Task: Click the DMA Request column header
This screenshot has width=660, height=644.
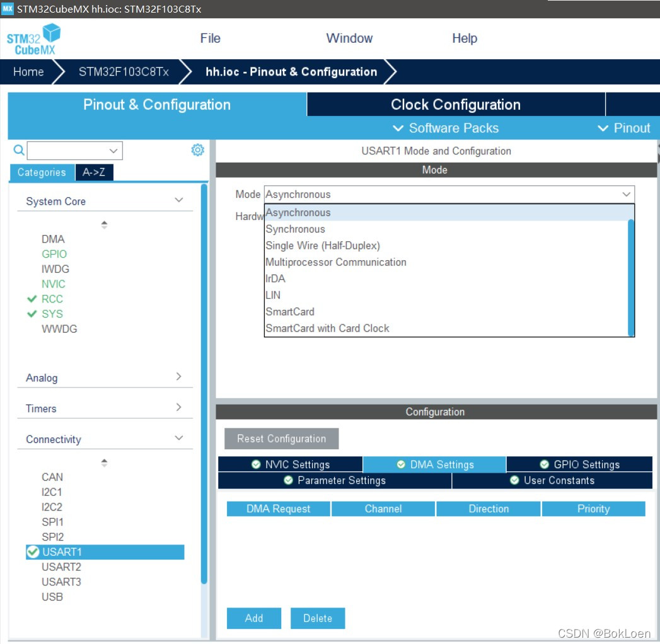Action: [x=278, y=509]
